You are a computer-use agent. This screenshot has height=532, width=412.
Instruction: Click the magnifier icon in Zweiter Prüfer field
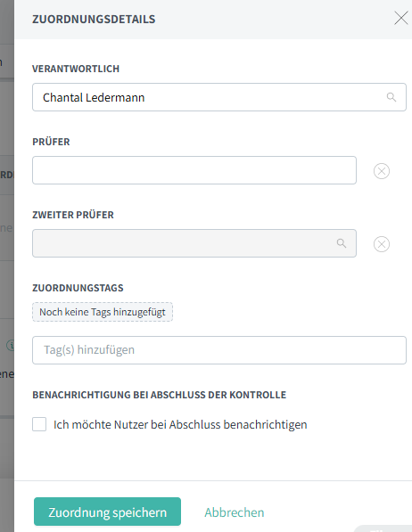[x=342, y=243]
